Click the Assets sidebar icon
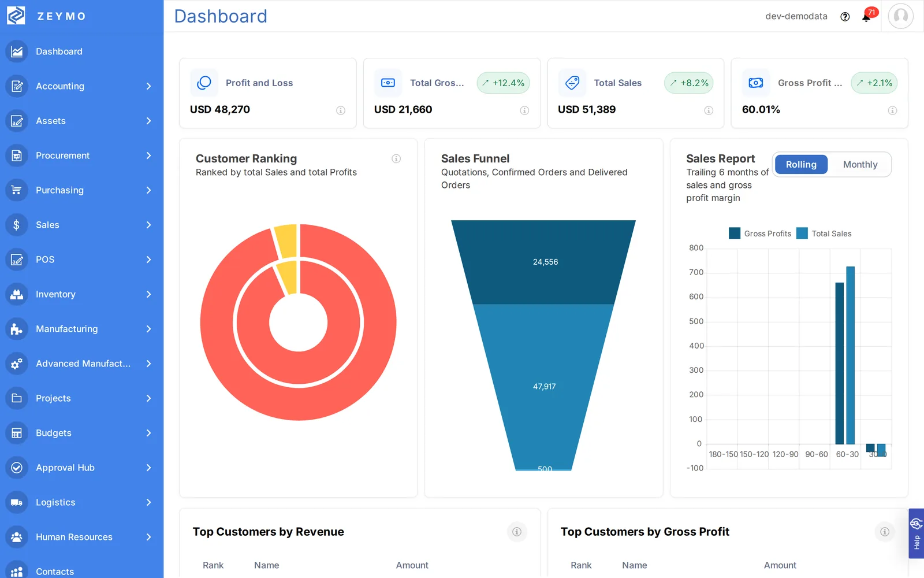924x578 pixels. [x=17, y=121]
